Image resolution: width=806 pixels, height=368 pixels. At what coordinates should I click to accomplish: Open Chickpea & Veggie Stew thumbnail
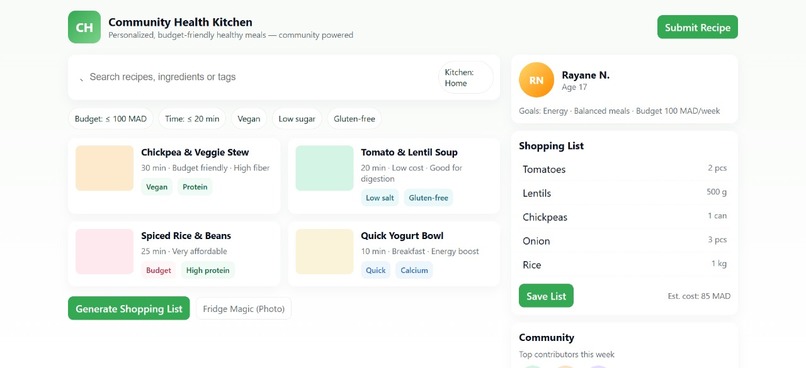[105, 168]
